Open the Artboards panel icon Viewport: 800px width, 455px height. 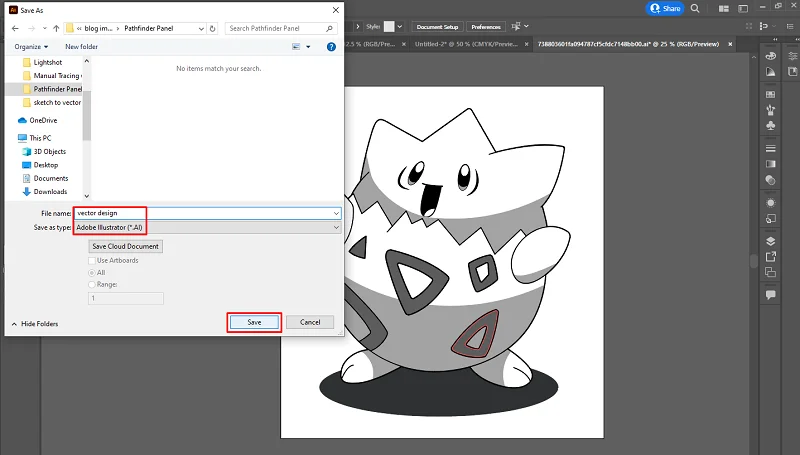pyautogui.click(x=770, y=272)
